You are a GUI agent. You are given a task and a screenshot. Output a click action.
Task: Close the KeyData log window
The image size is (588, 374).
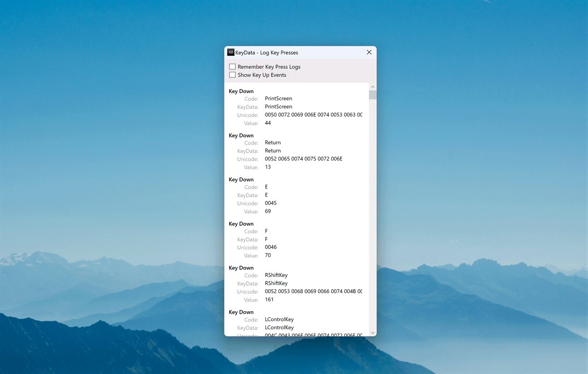pyautogui.click(x=369, y=52)
